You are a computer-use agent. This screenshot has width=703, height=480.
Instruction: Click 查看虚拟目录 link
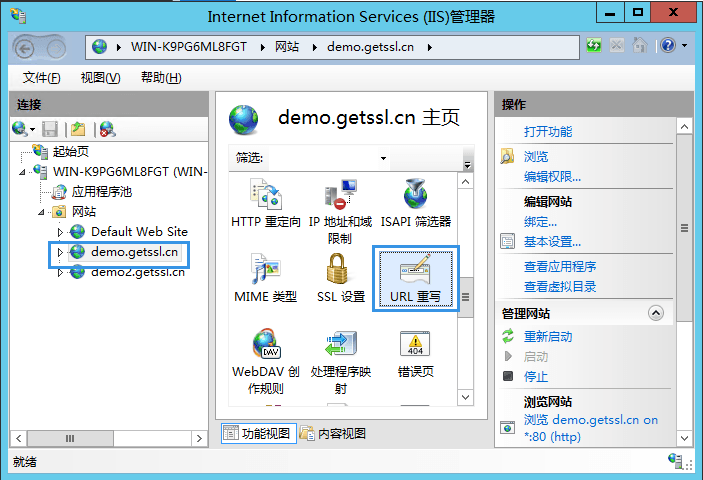(560, 287)
